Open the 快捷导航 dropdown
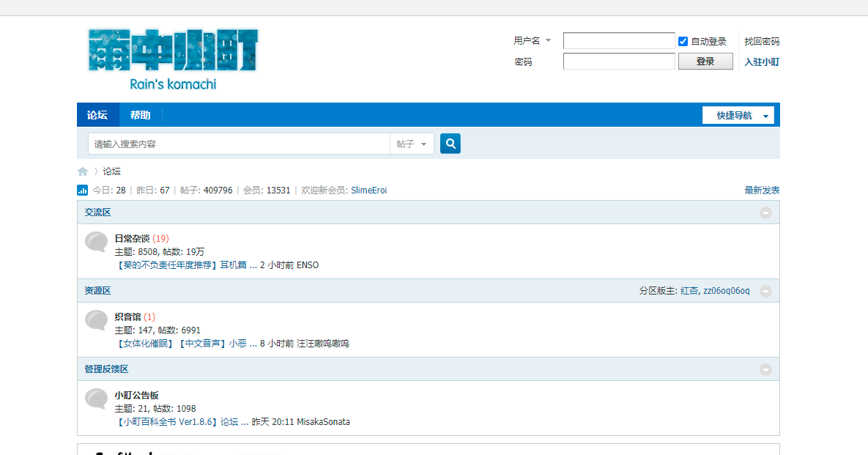 click(738, 115)
